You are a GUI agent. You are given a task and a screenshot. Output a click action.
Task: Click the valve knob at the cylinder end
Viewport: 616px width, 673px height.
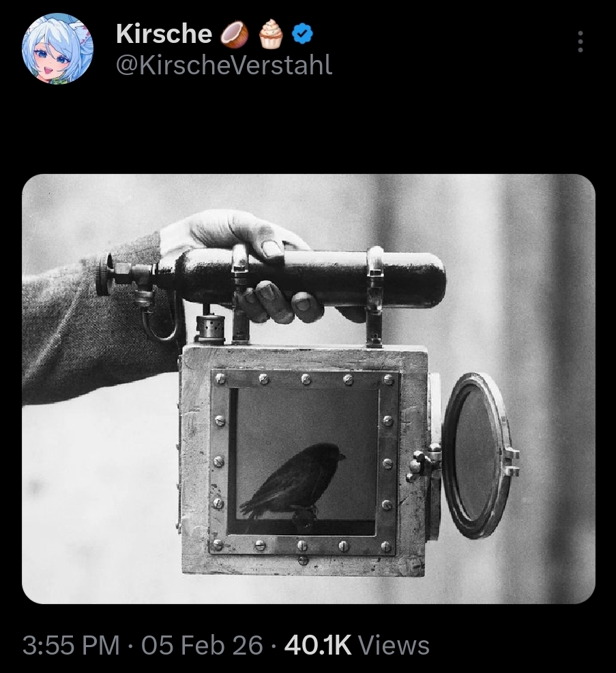click(103, 274)
